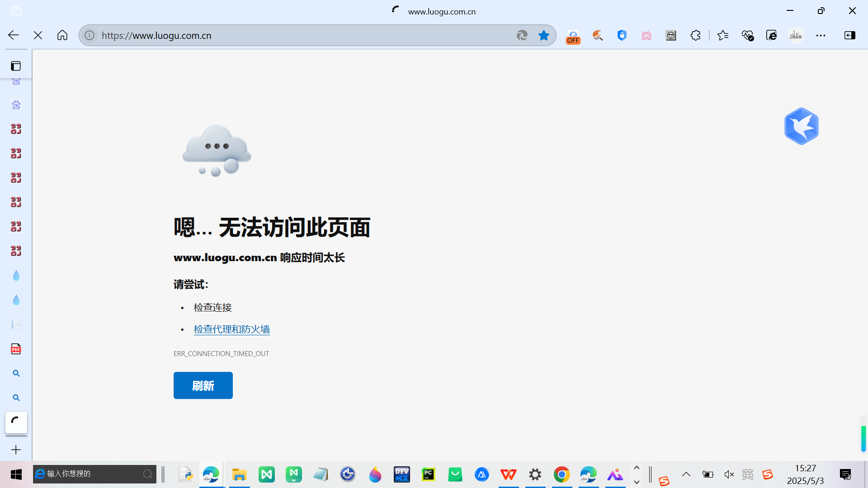Viewport: 868px width, 488px height.
Task: Select the active luogu loading tab
Action: [x=16, y=422]
